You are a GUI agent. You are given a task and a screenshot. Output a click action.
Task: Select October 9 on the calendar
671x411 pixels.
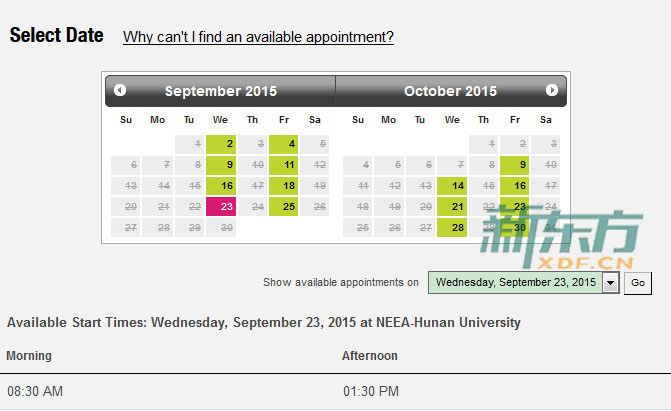[514, 165]
